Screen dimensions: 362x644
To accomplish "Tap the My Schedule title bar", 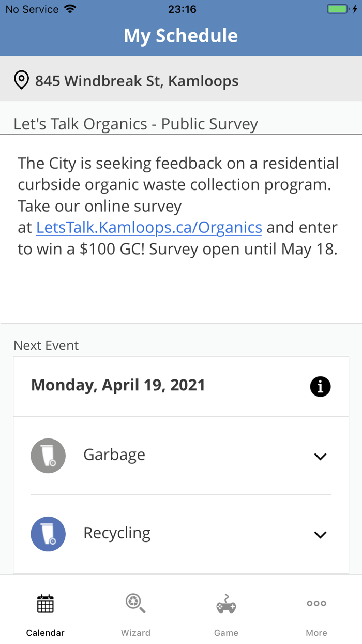I will [x=180, y=35].
